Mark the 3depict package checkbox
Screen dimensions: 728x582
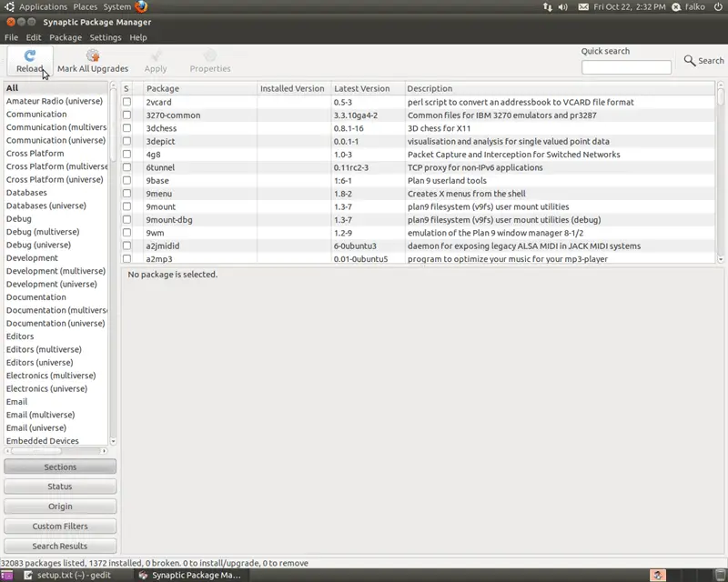pyautogui.click(x=126, y=141)
